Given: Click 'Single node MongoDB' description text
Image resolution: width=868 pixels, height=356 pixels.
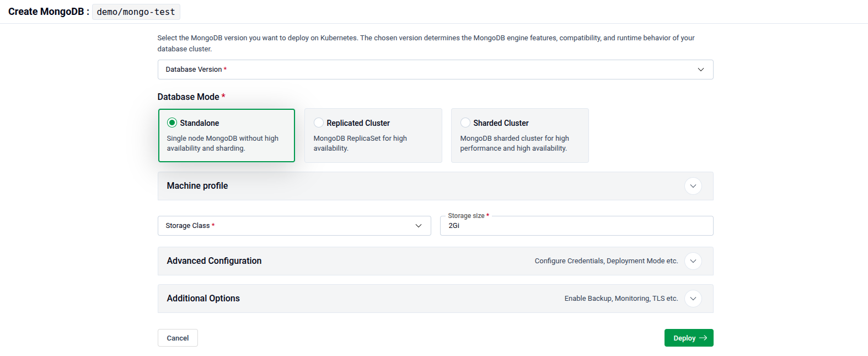Looking at the screenshot, I should (223, 143).
